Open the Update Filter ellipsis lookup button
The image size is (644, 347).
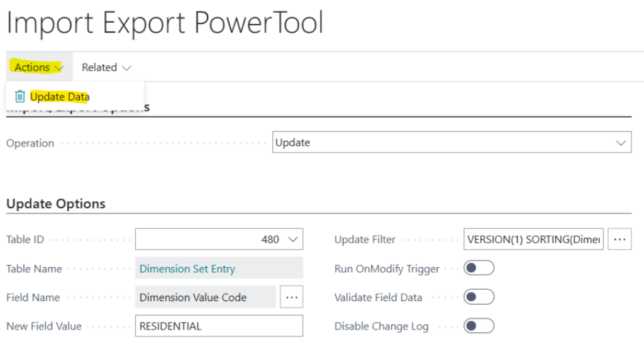(x=619, y=240)
